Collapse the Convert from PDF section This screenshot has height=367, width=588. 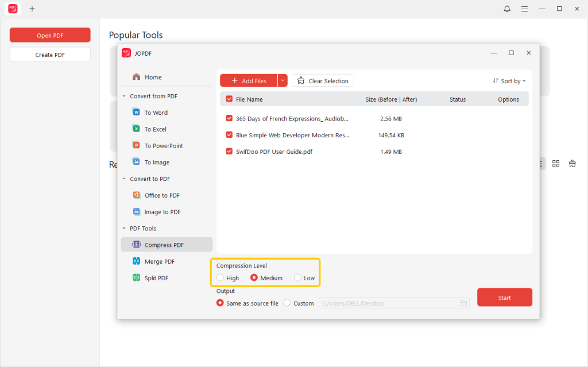pyautogui.click(x=123, y=96)
